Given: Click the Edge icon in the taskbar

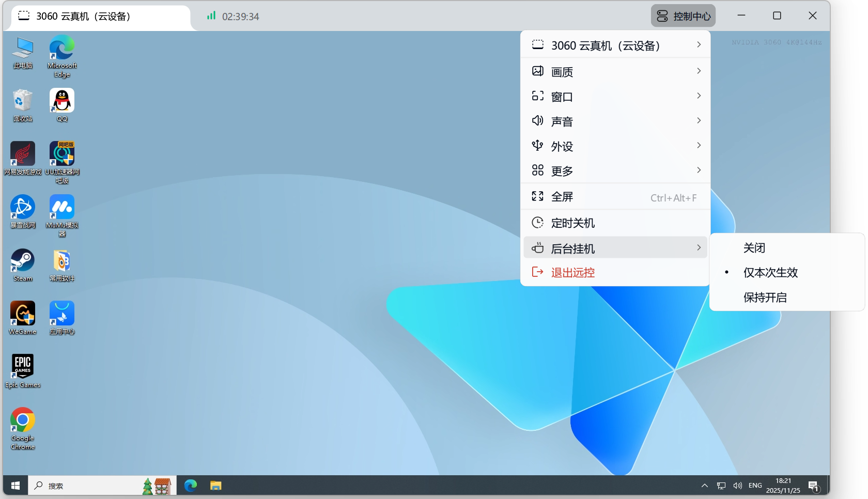Looking at the screenshot, I should [x=191, y=486].
